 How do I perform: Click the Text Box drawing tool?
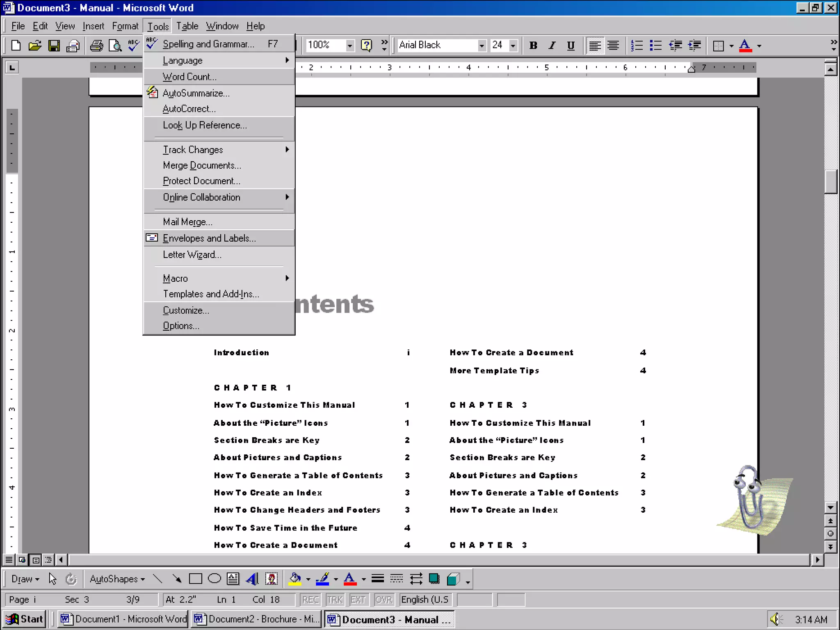click(x=233, y=579)
